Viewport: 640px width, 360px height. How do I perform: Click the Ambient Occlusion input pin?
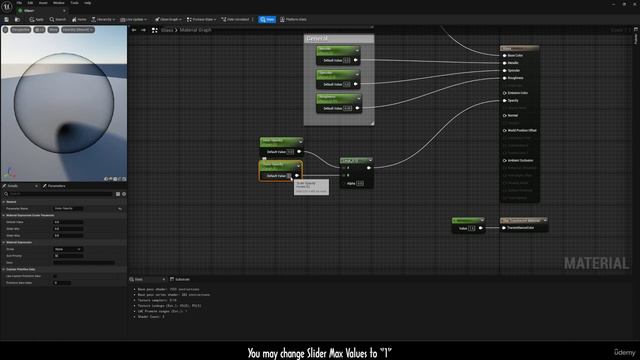504,160
